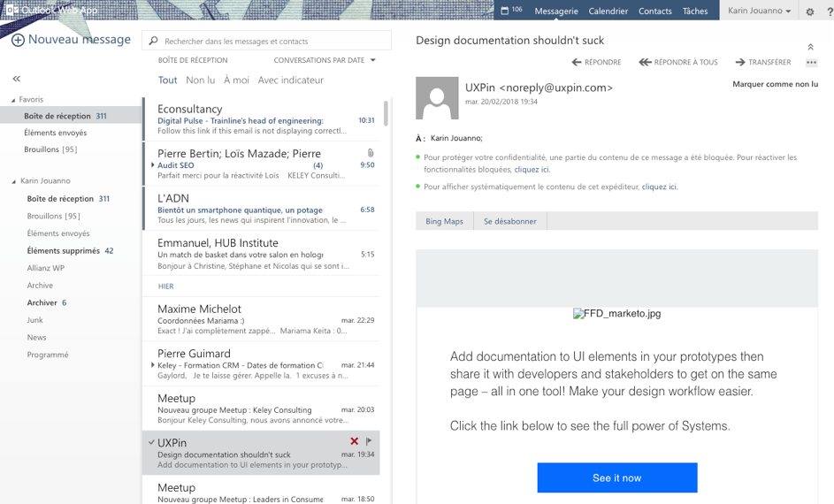Click the Bing Maps add-in button
The width and height of the screenshot is (834, 504).
[444, 221]
